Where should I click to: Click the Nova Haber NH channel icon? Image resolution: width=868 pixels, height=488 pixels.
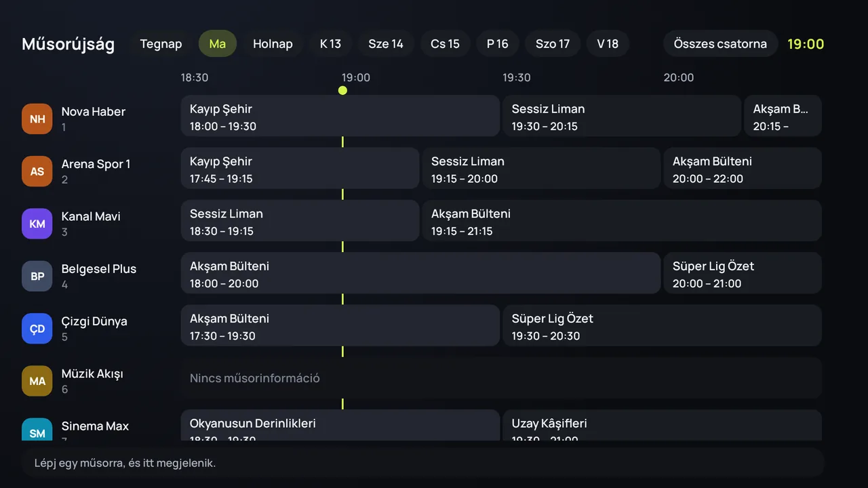(x=37, y=119)
